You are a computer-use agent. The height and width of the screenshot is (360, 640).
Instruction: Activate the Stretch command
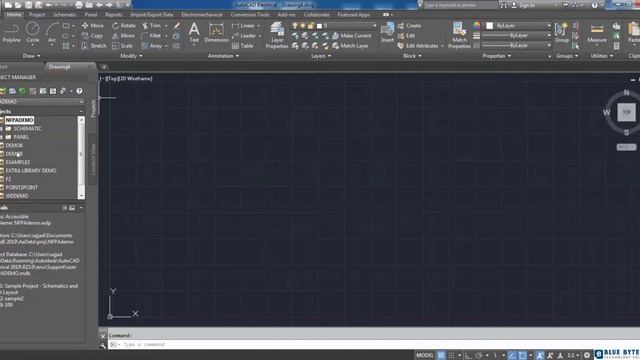(x=94, y=46)
